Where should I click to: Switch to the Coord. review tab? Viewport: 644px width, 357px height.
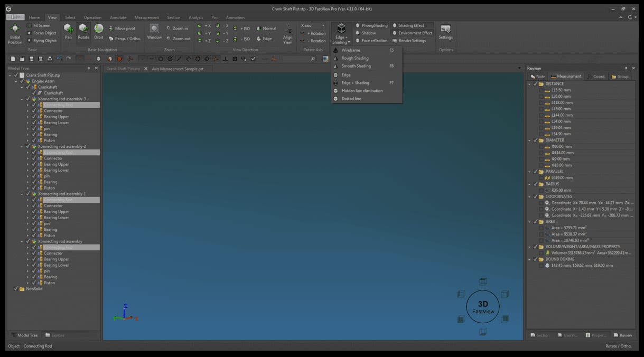point(596,77)
